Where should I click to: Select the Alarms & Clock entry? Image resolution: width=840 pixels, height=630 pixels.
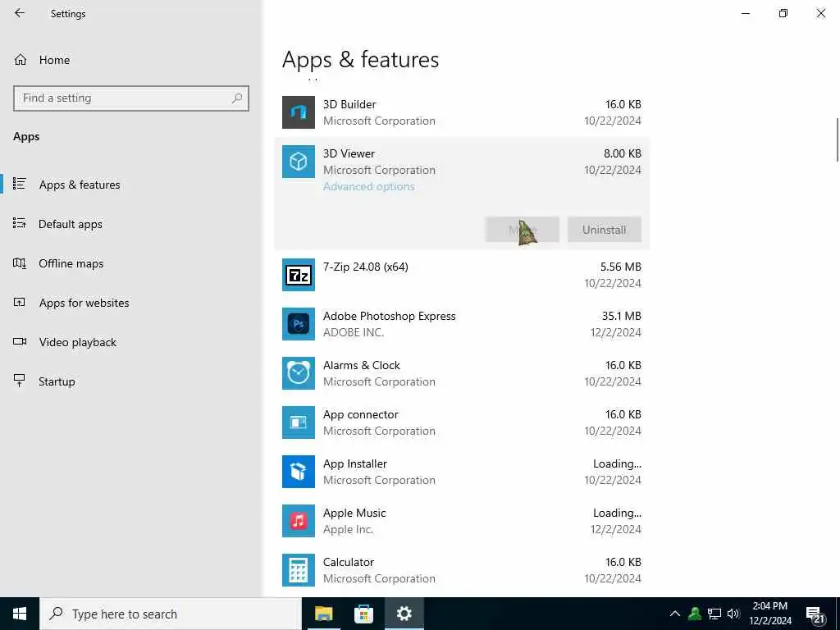pos(462,373)
